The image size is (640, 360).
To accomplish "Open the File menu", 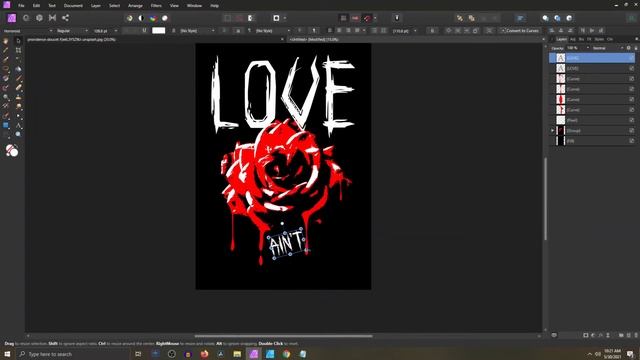I will (x=21, y=6).
